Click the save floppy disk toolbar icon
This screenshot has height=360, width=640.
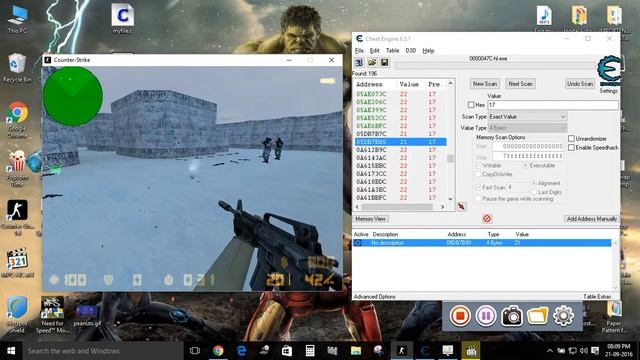pos(384,62)
